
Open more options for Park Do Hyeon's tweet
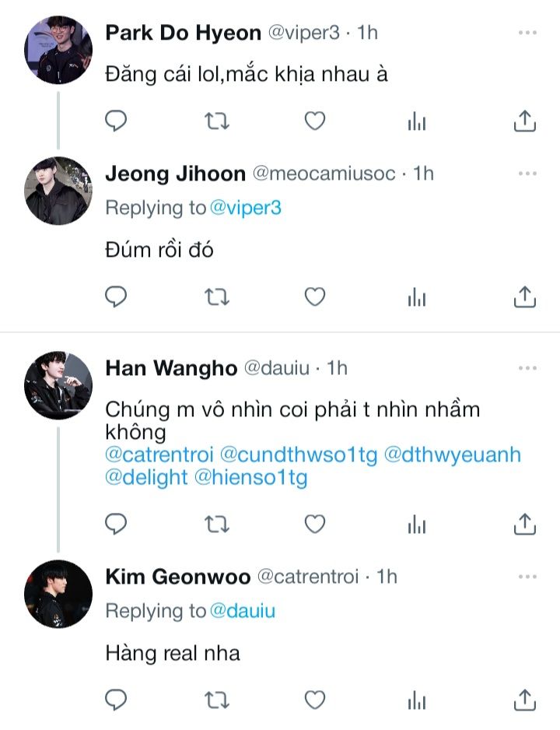[x=527, y=33]
